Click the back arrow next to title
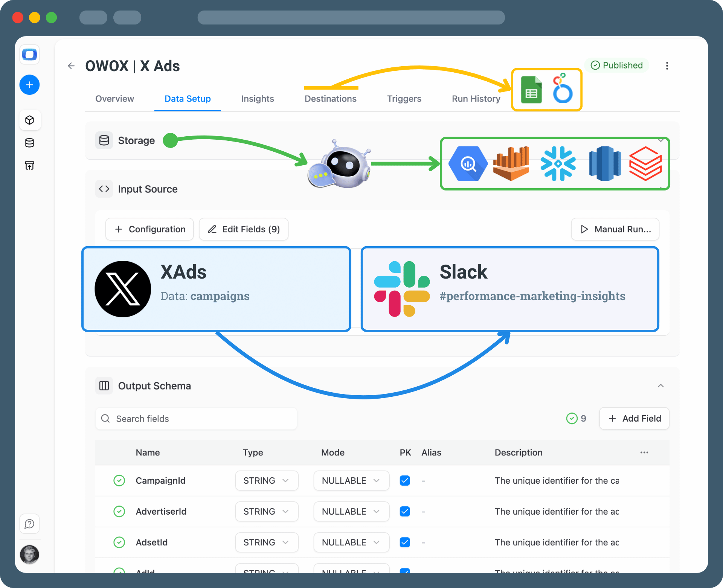The width and height of the screenshot is (723, 588). 71,66
